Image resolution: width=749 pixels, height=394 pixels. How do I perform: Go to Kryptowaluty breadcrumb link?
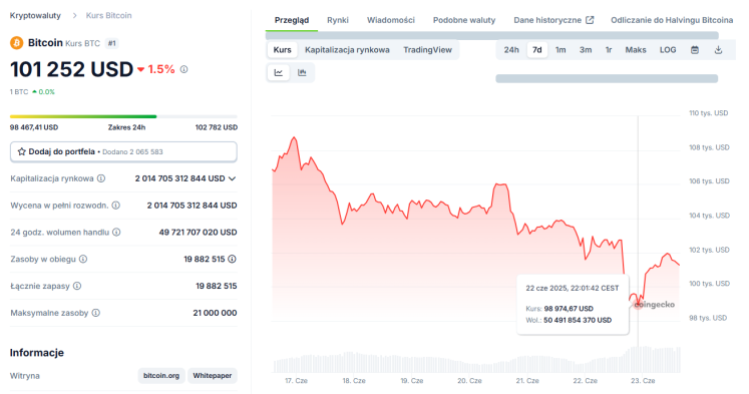point(35,16)
